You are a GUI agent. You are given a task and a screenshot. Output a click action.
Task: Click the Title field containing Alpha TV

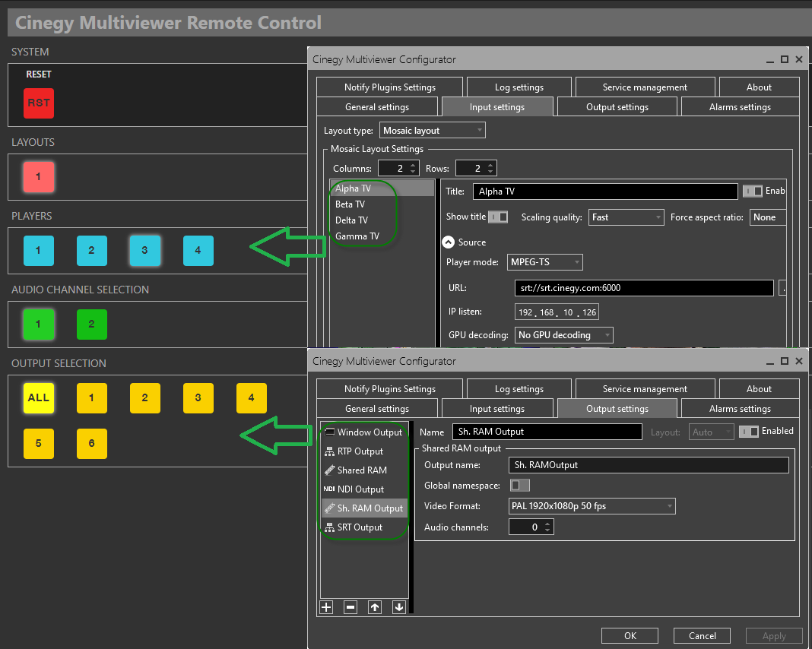coord(605,192)
